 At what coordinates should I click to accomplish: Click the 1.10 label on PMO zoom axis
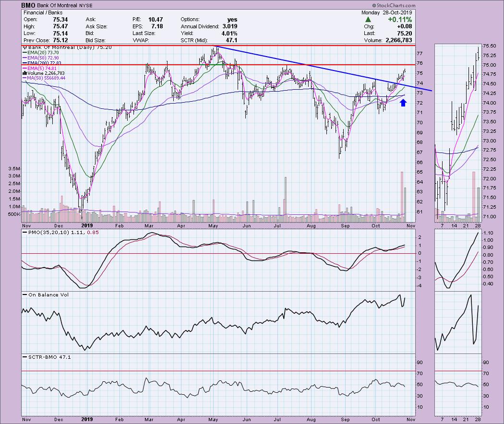tap(488, 233)
